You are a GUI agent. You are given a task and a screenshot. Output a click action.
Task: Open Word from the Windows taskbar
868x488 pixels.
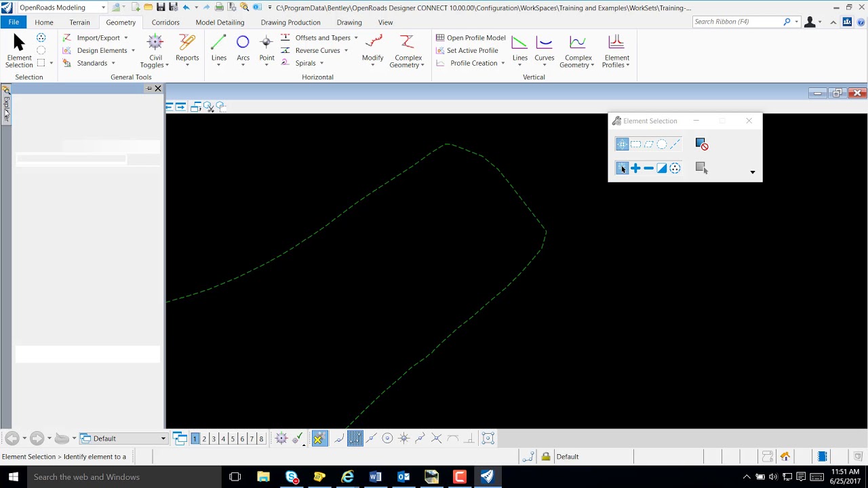[x=375, y=477]
